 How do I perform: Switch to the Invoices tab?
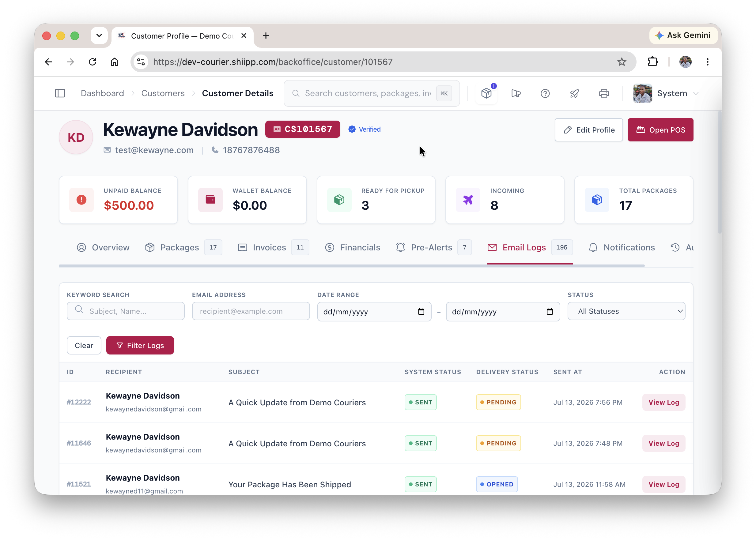pos(273,248)
